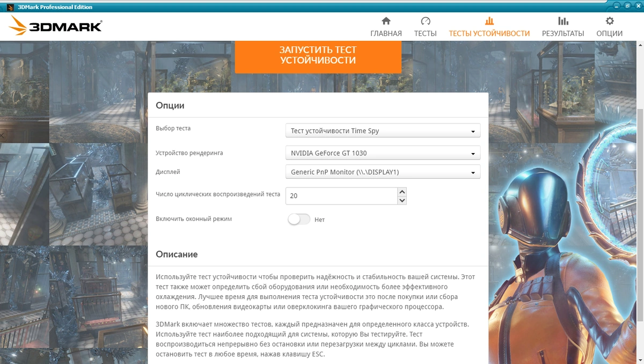Open the Выбор теста dropdown

tap(383, 130)
